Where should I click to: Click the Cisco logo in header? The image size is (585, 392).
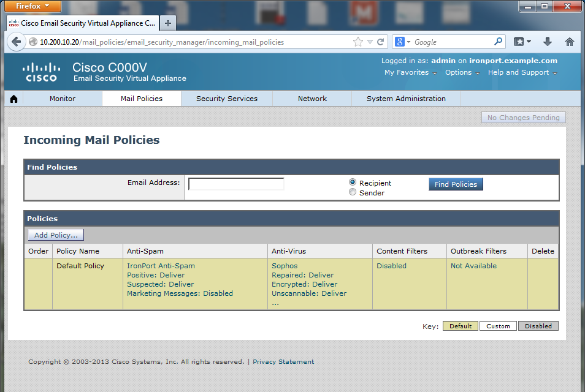(41, 72)
